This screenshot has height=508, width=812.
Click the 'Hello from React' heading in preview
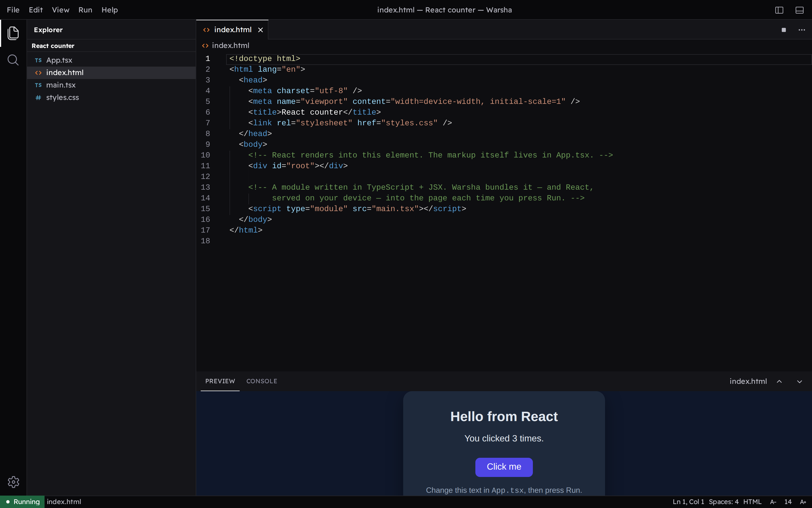504,417
